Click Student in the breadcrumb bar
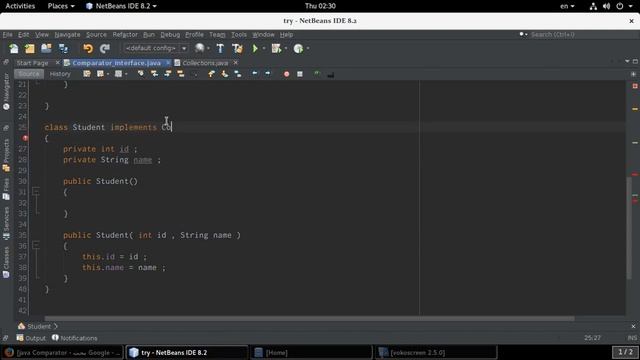 point(38,326)
